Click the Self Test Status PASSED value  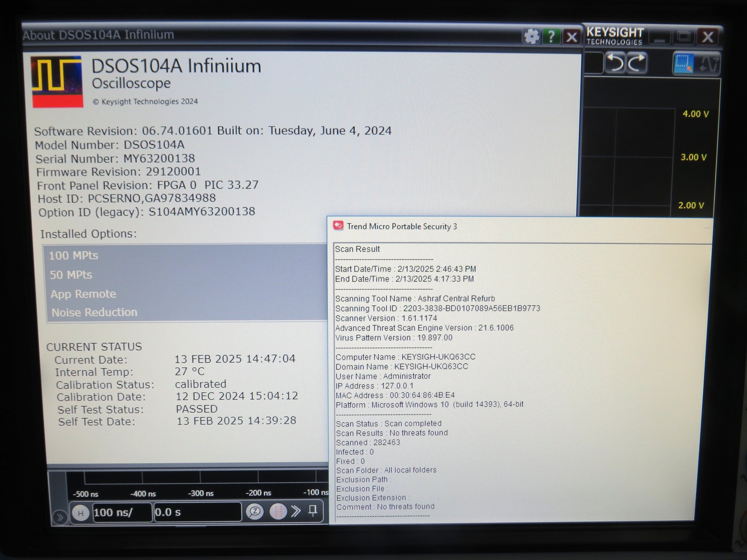pyautogui.click(x=197, y=409)
